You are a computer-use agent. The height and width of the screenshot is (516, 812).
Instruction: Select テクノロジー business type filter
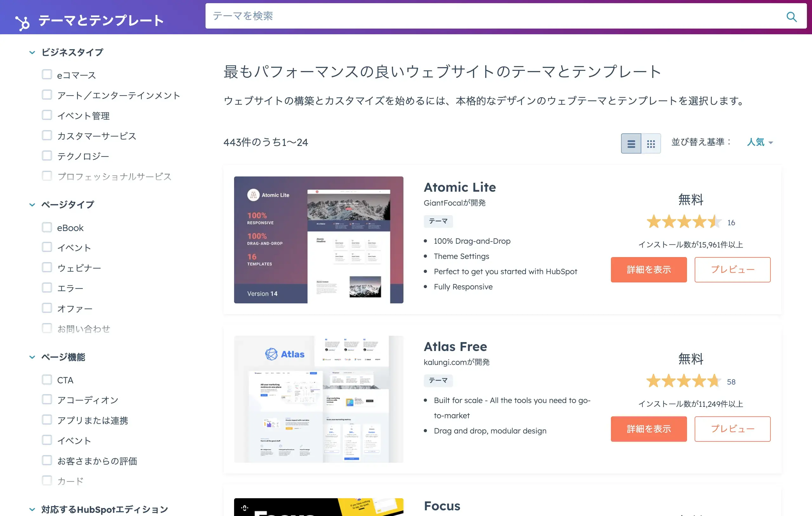[x=47, y=156]
